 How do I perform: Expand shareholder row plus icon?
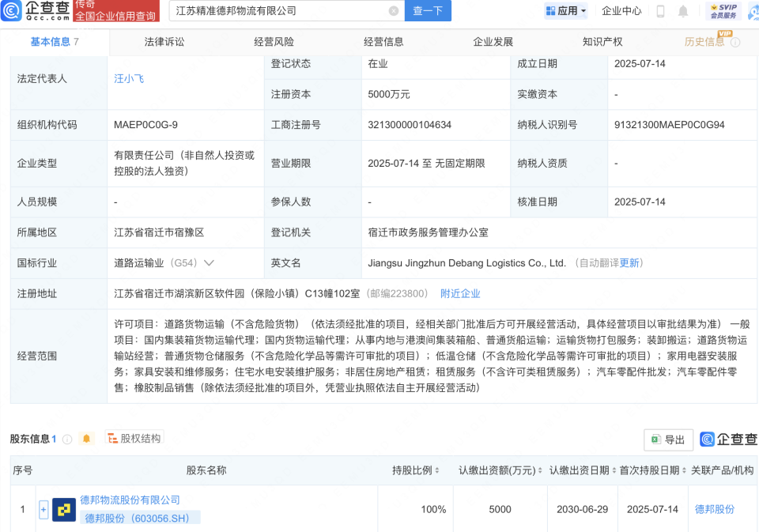pyautogui.click(x=43, y=509)
